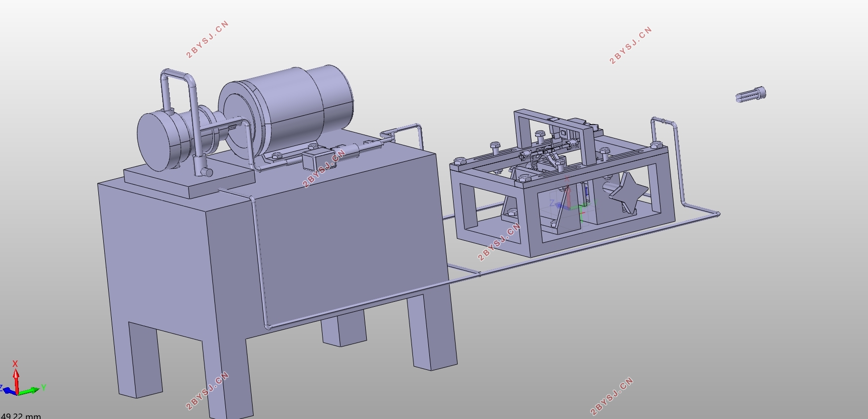Click the red X axis of the view triad
The height and width of the screenshot is (419, 868).
click(x=16, y=377)
